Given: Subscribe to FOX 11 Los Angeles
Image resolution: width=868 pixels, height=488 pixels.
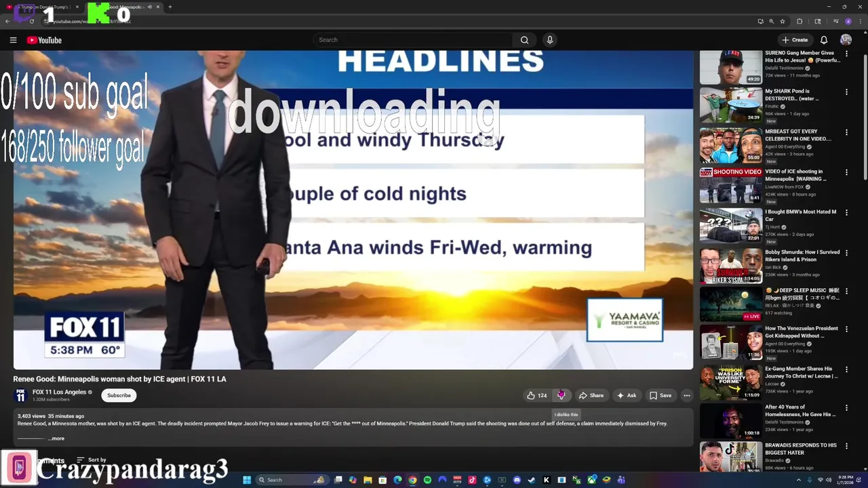Looking at the screenshot, I should [x=119, y=395].
